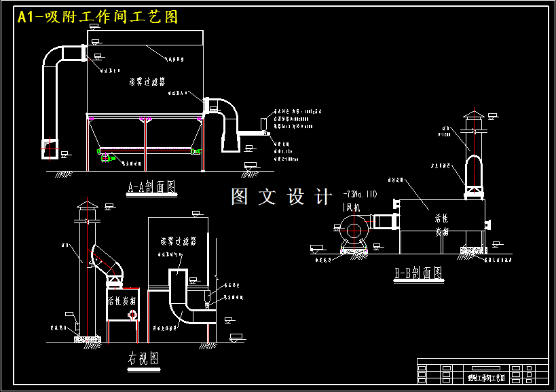
Task: Click title block text "吸附工作间工艺图"
Action: [x=486, y=378]
